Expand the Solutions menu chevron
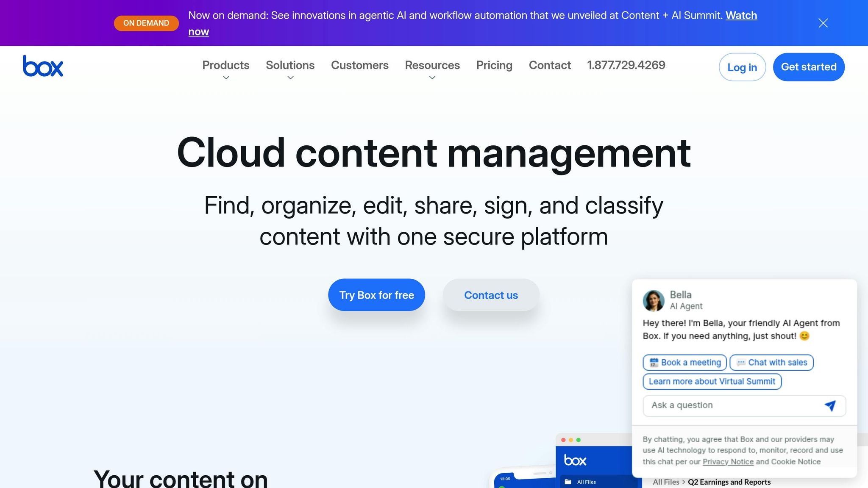The width and height of the screenshot is (868, 488). coord(290,78)
